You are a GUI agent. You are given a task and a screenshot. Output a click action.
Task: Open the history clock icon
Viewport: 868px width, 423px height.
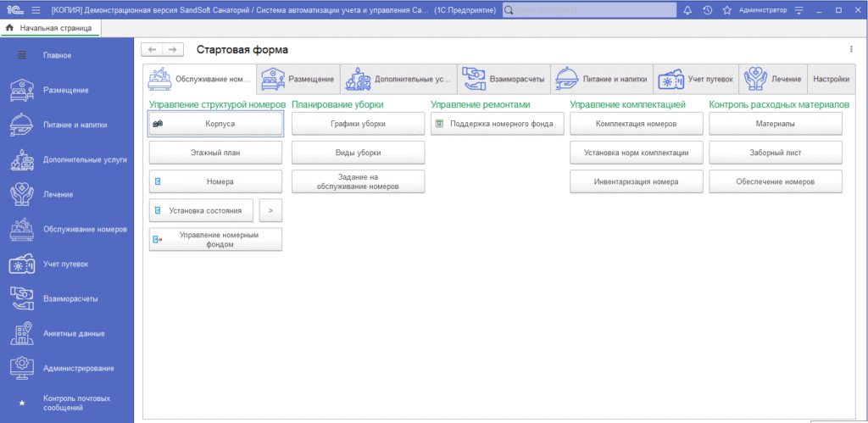(x=707, y=10)
